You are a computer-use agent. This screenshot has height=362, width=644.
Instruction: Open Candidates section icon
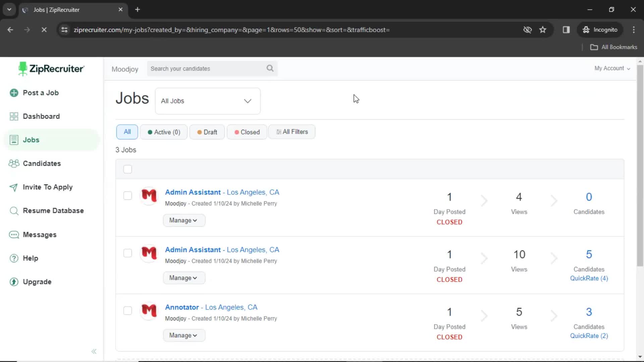click(x=14, y=164)
